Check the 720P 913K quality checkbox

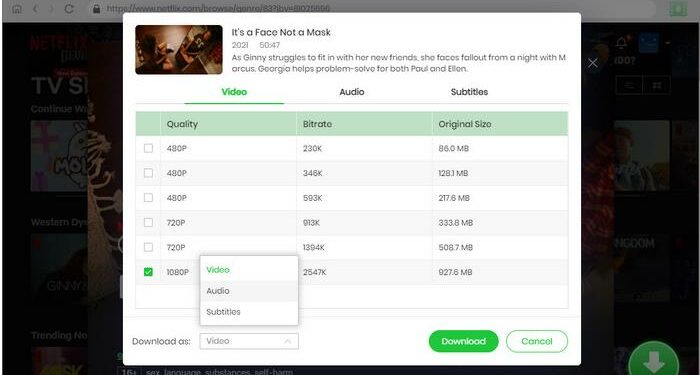pyautogui.click(x=148, y=222)
